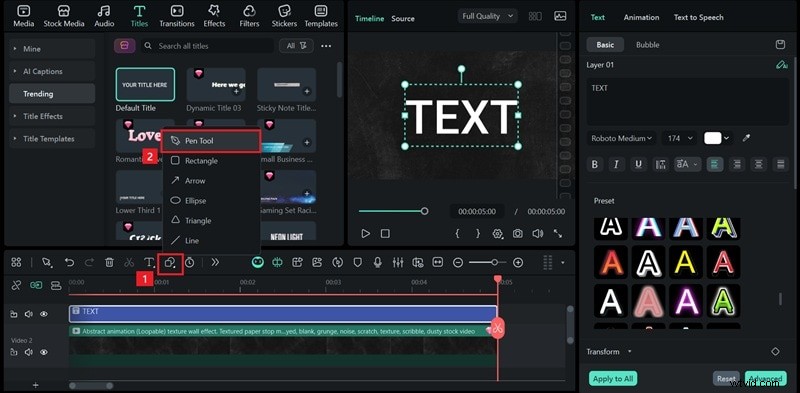Click the white text color swatch
This screenshot has height=393, width=800.
click(713, 138)
